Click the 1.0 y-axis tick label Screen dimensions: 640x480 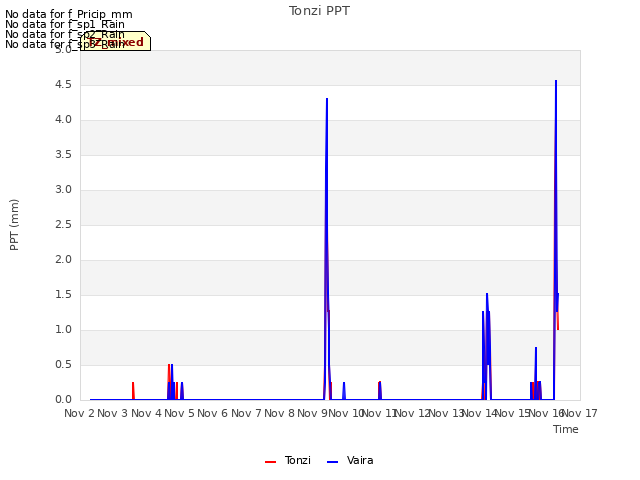click(63, 329)
